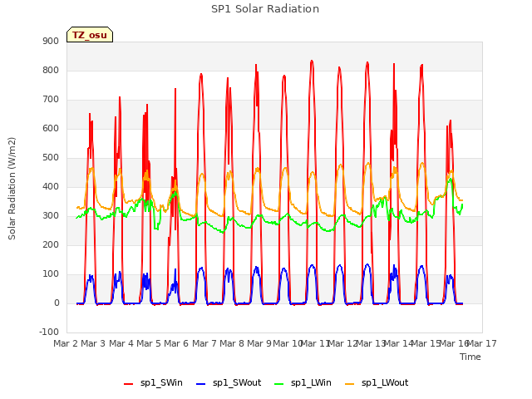The height and width of the screenshot is (399, 532).
Task: Click the -100 y-axis tick label
Action: click(x=49, y=332)
